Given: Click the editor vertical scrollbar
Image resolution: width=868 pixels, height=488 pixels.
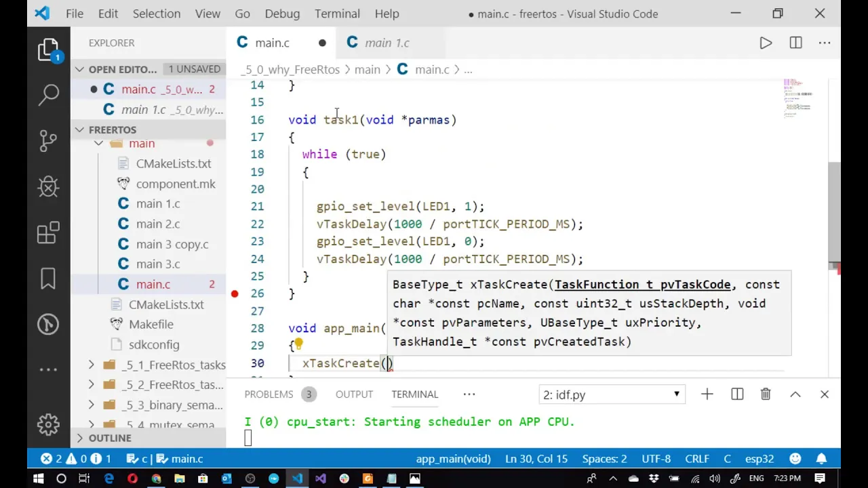Looking at the screenshot, I should click(834, 211).
